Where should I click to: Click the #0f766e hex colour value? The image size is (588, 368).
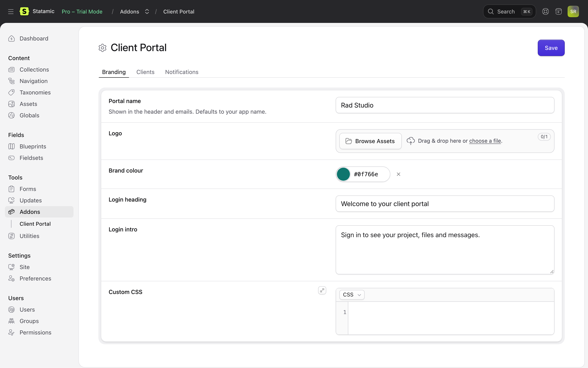[x=366, y=174]
